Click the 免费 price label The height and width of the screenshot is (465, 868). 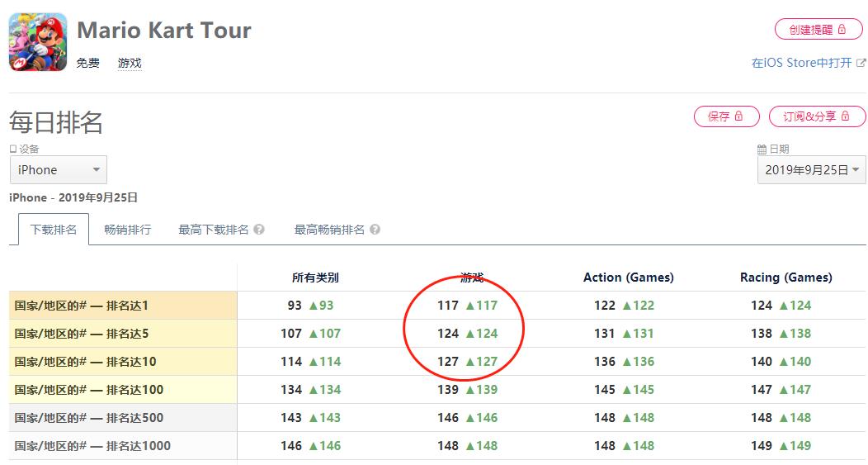88,63
